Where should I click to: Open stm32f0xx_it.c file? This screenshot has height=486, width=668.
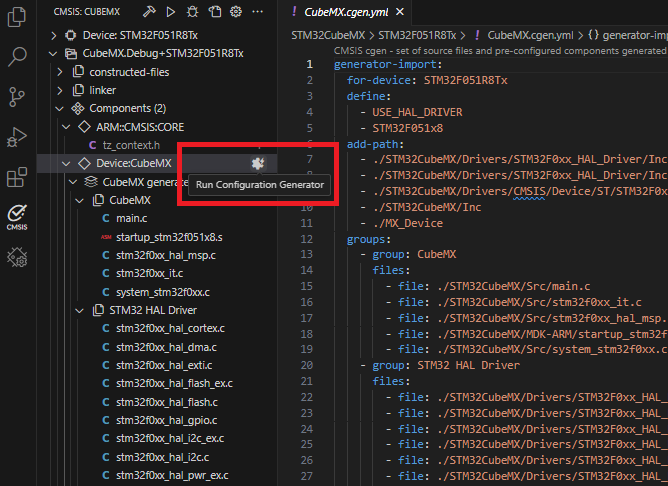pos(150,273)
